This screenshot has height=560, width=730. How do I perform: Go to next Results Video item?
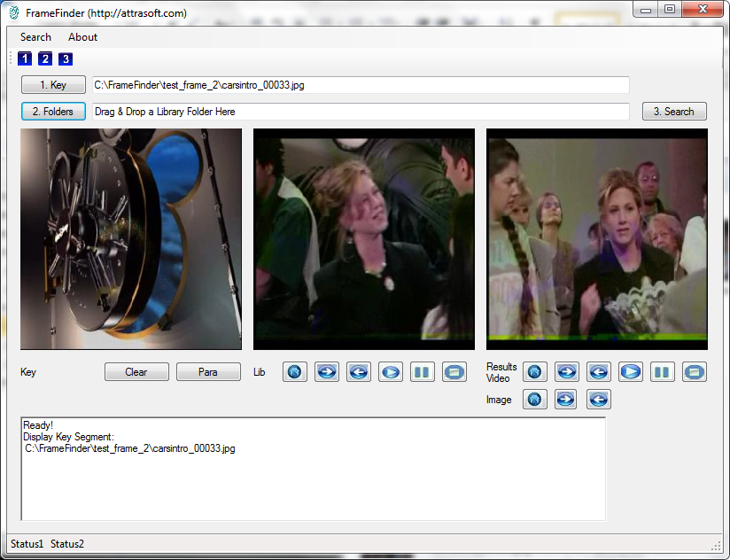(x=567, y=372)
